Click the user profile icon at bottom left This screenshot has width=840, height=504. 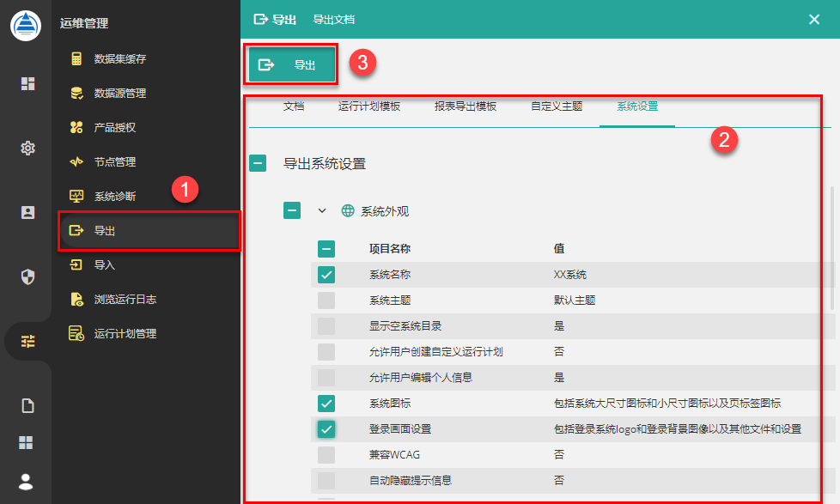point(27,482)
